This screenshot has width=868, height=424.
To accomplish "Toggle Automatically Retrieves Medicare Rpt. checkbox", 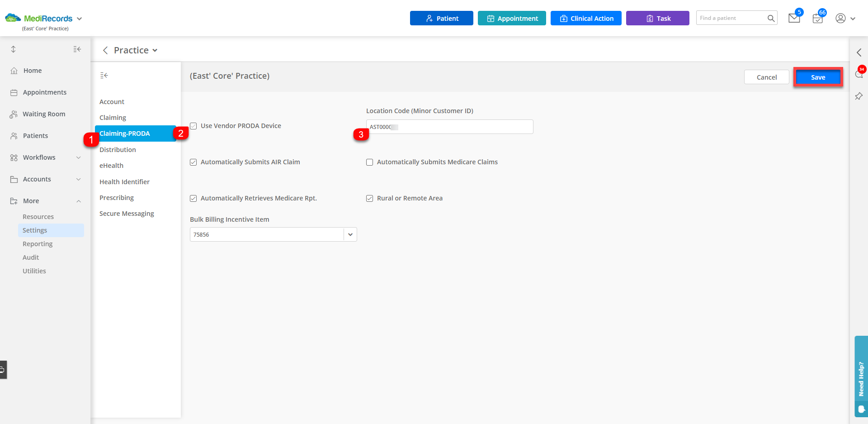I will click(x=193, y=198).
